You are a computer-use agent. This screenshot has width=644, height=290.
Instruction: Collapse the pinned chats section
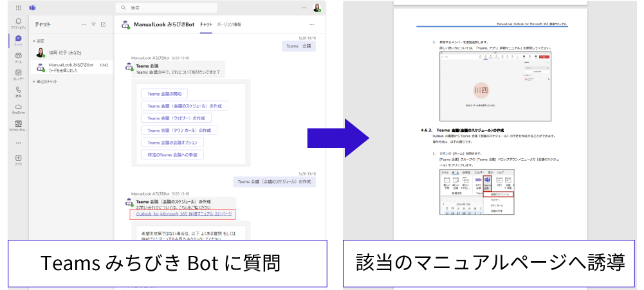click(36, 41)
